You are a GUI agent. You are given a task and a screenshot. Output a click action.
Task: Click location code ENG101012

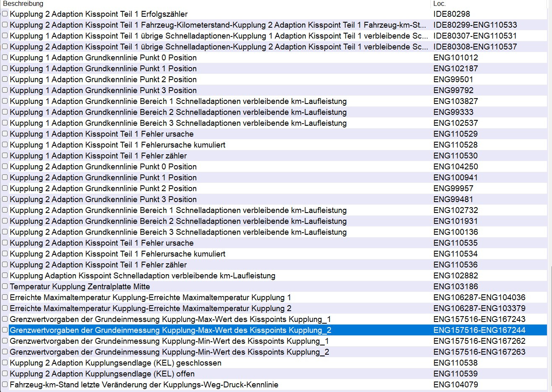(x=456, y=57)
